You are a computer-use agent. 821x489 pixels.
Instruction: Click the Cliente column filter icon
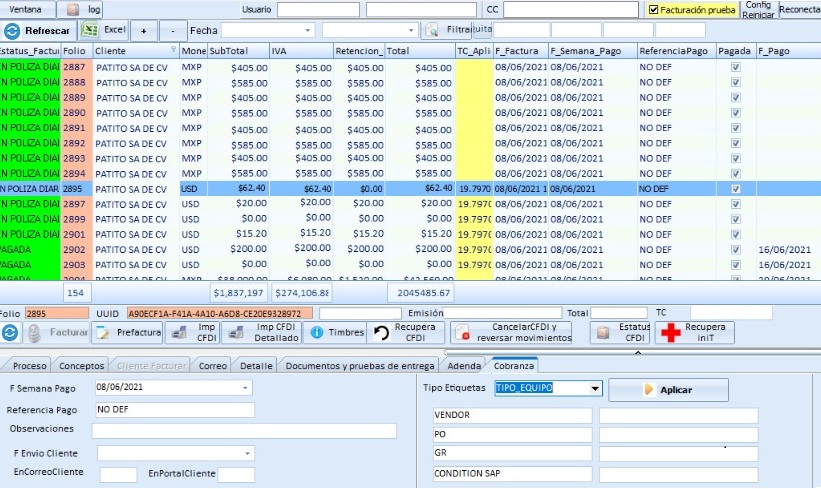(173, 49)
